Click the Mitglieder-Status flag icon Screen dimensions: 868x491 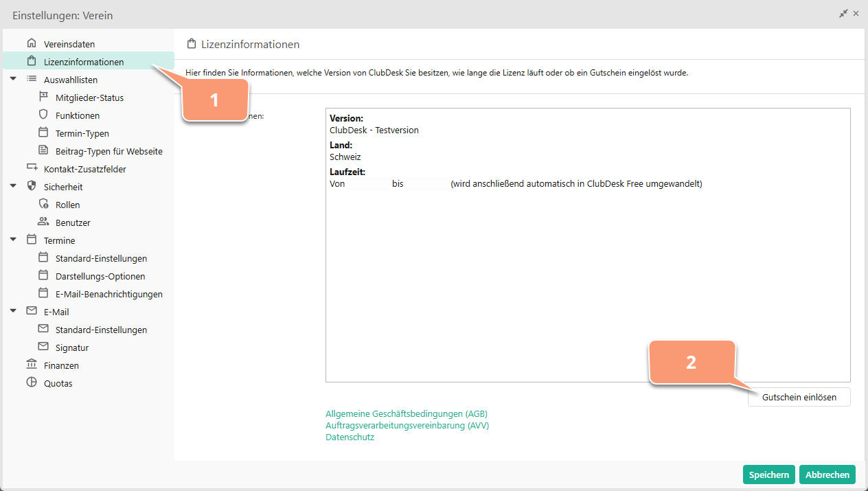43,97
